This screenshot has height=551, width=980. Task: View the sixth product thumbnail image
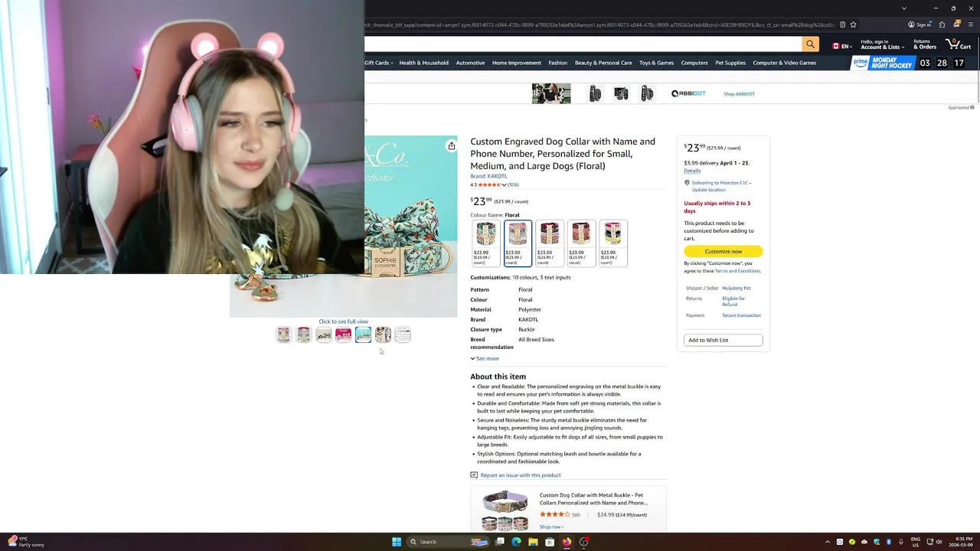383,334
